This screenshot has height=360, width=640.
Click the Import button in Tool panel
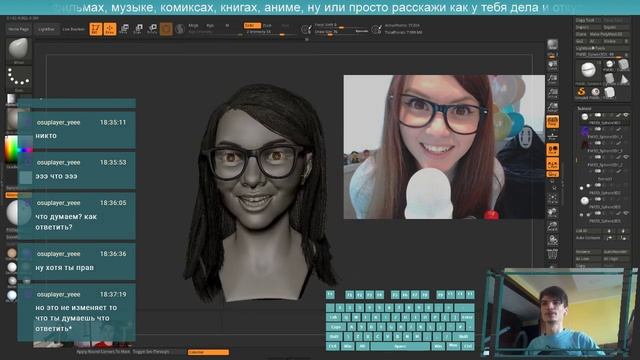pyautogui.click(x=588, y=27)
